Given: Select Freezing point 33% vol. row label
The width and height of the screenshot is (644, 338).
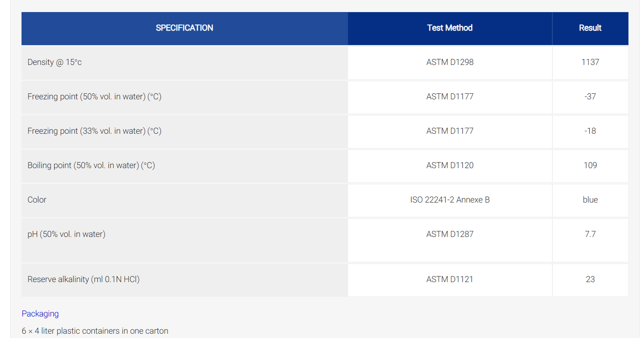Looking at the screenshot, I should (x=95, y=131).
